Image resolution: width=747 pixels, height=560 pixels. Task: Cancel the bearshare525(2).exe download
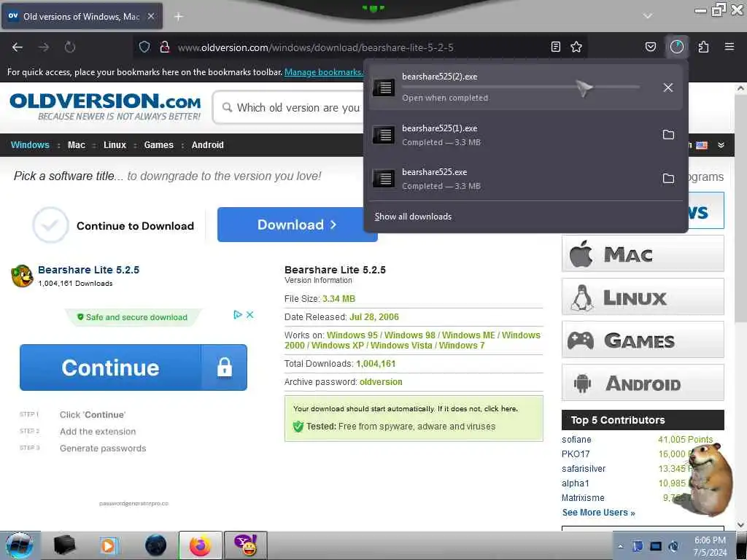point(668,87)
